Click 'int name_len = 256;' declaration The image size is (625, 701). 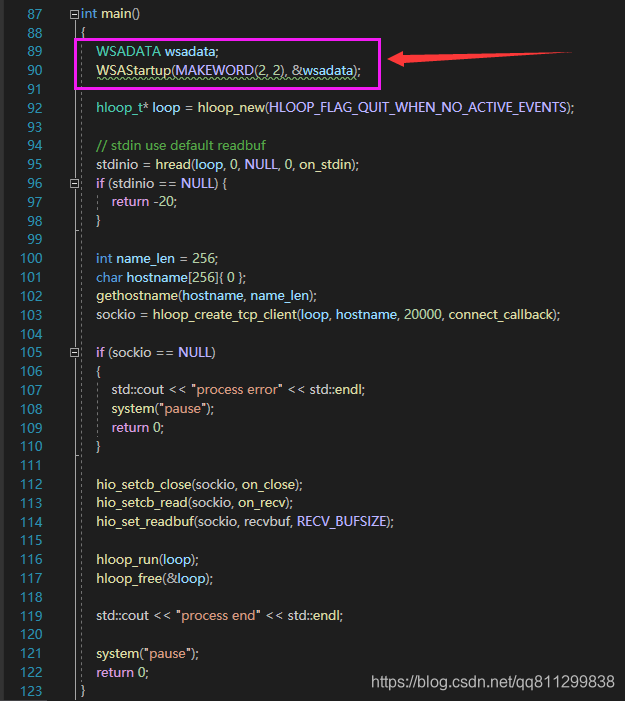coord(157,258)
